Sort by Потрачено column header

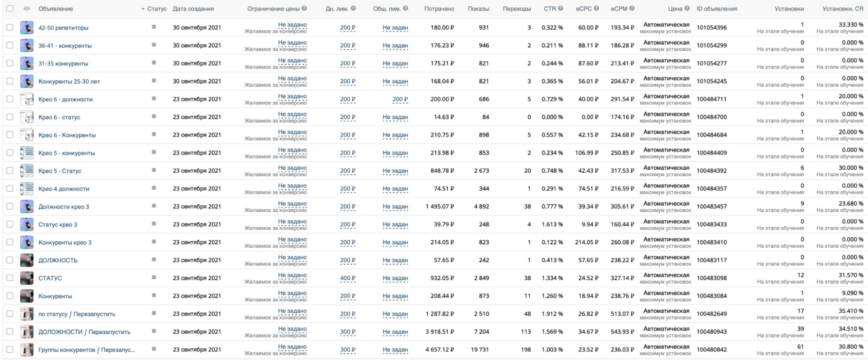click(439, 9)
